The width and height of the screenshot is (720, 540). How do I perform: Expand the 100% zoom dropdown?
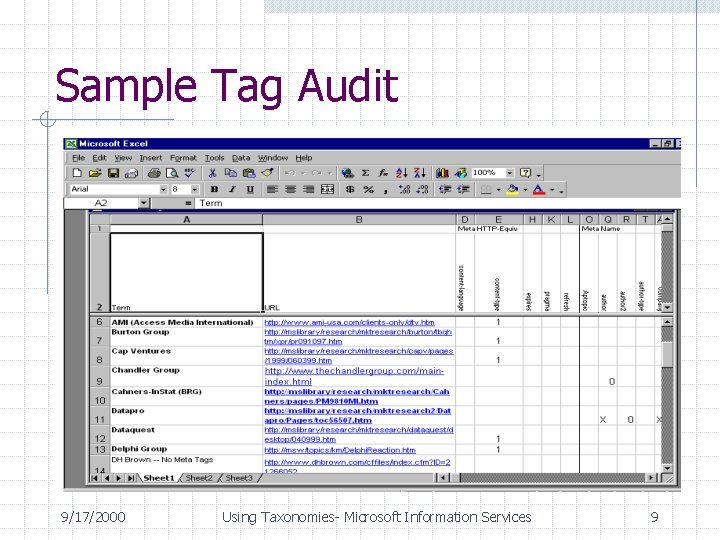(x=510, y=173)
